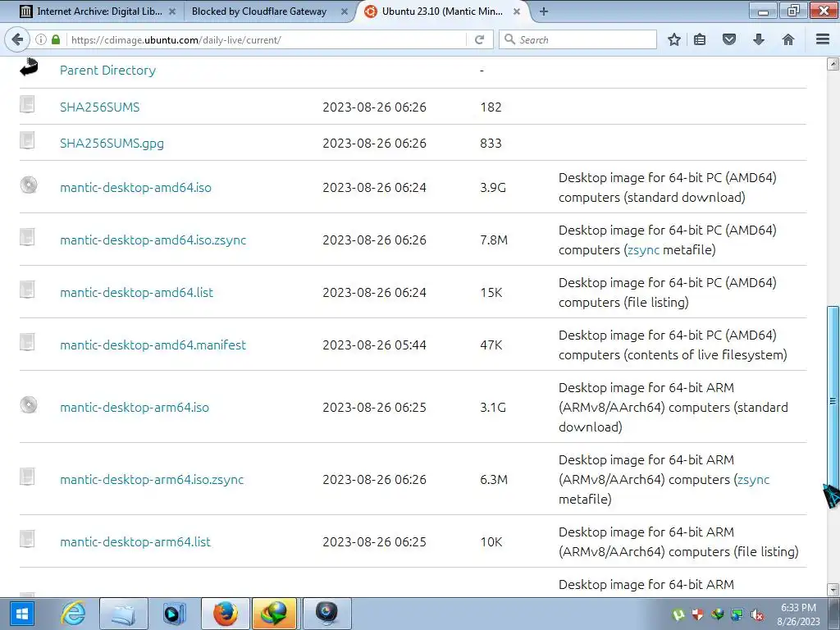The height and width of the screenshot is (630, 840).
Task: Open the downloads arrow panel
Action: (759, 39)
